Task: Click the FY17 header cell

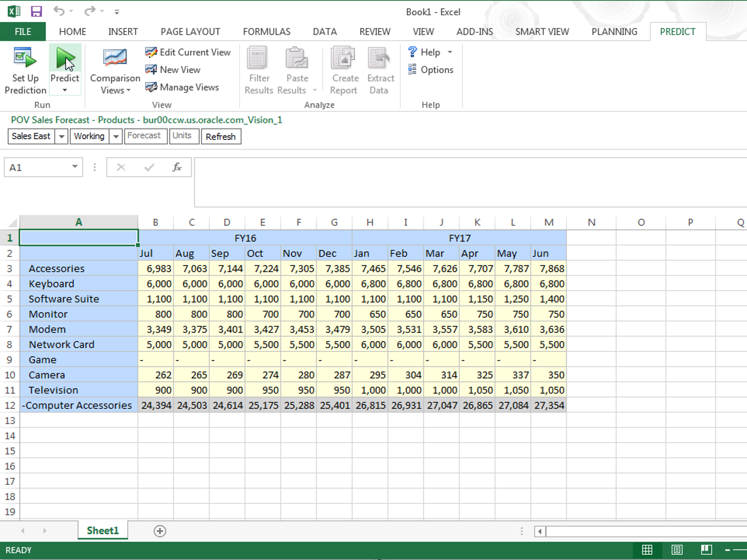Action: click(x=459, y=238)
